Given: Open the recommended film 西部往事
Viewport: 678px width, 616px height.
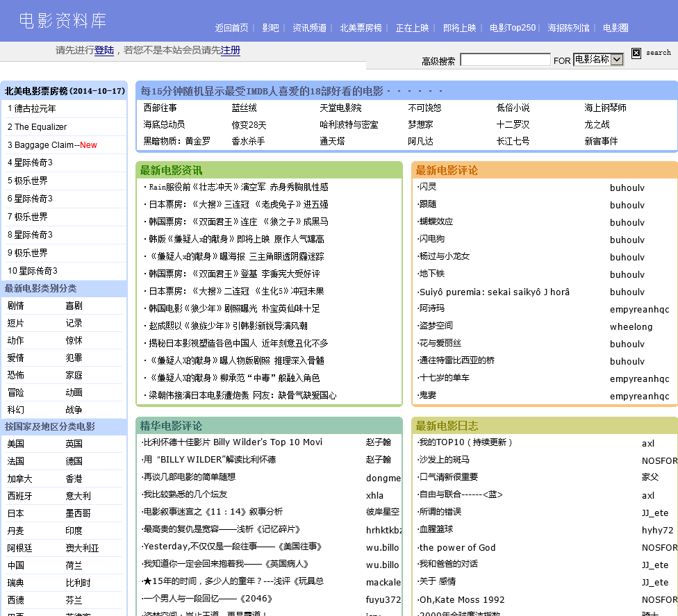Looking at the screenshot, I should point(160,108).
